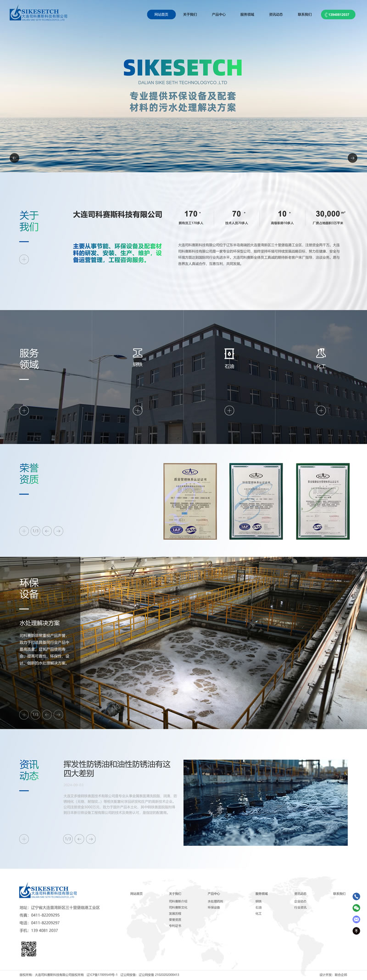Show the next certificate in 荣誉资质 carousel
367x980 pixels.
click(58, 531)
